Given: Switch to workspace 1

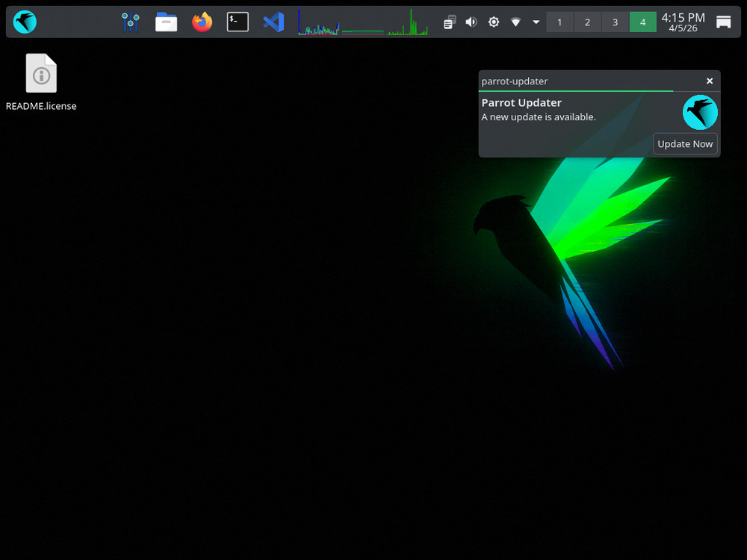Looking at the screenshot, I should [x=560, y=22].
